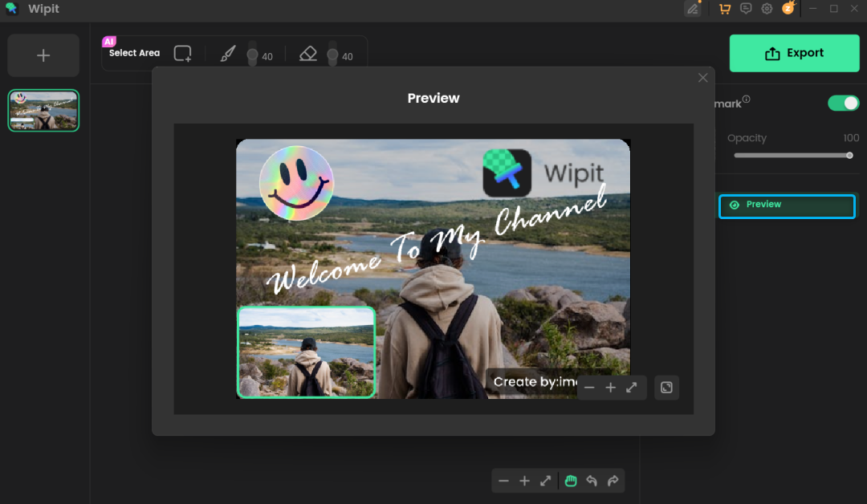Open the shopping cart in the title bar
Viewport: 867px width, 504px height.
724,9
